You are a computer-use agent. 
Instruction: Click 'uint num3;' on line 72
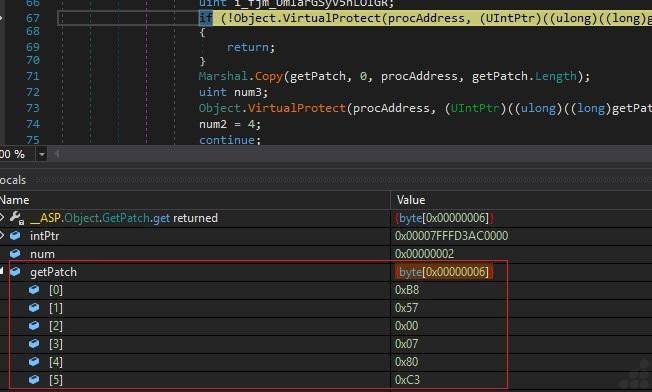tap(233, 92)
